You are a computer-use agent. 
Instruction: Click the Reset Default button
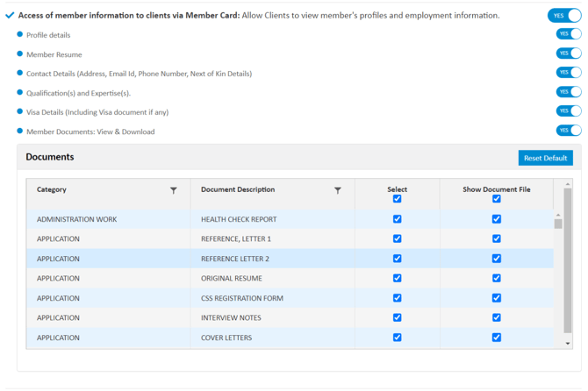[x=545, y=158]
